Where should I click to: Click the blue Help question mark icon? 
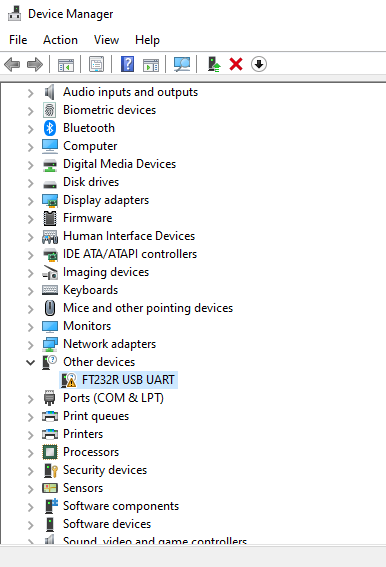pyautogui.click(x=127, y=64)
